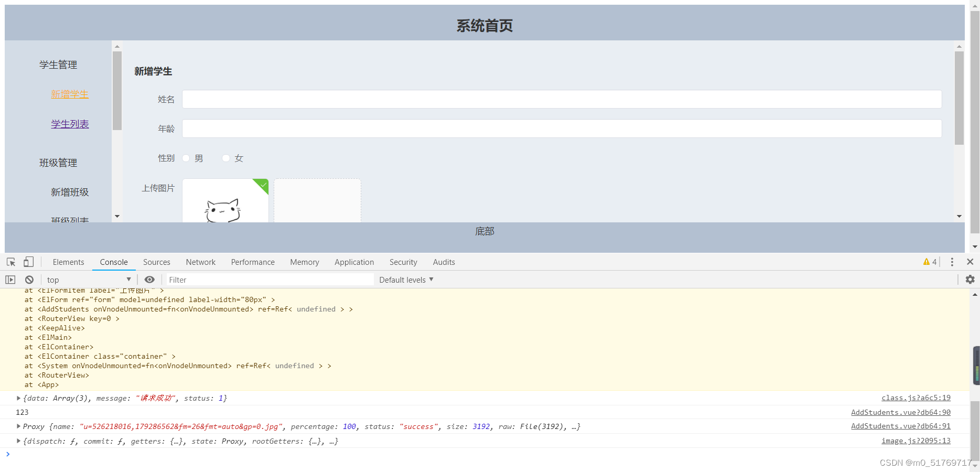Click the 学生管理 menu heading
This screenshot has width=980, height=472.
click(x=58, y=65)
